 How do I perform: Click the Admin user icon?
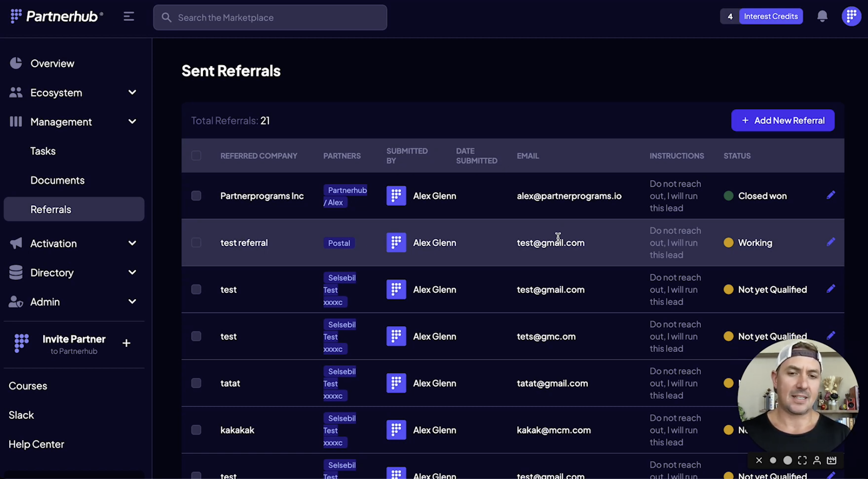coord(16,301)
